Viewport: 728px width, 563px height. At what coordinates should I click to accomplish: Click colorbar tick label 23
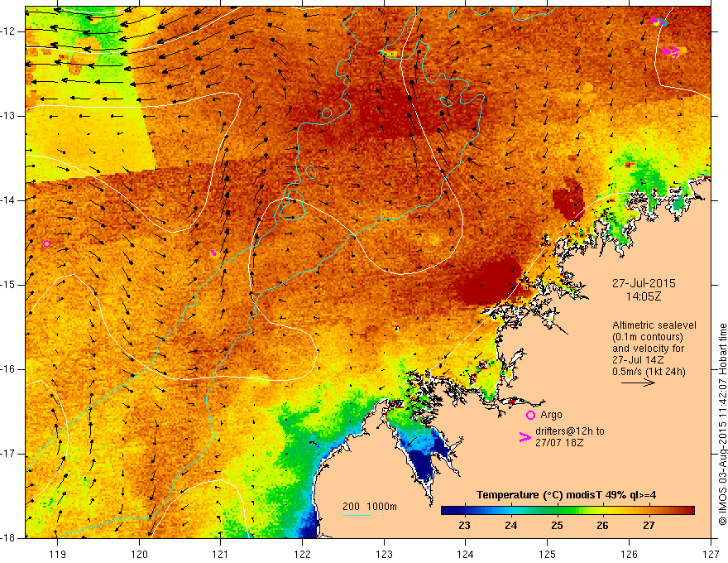tap(464, 526)
